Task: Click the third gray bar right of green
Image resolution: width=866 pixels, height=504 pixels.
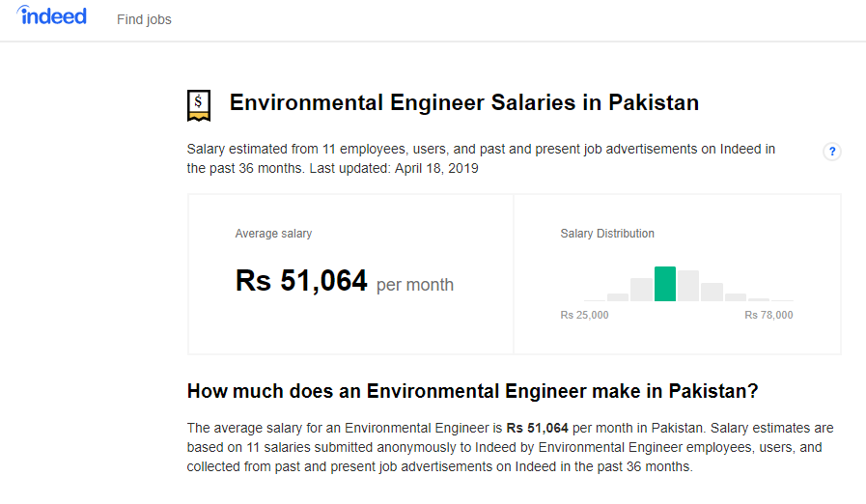Action: pos(736,296)
